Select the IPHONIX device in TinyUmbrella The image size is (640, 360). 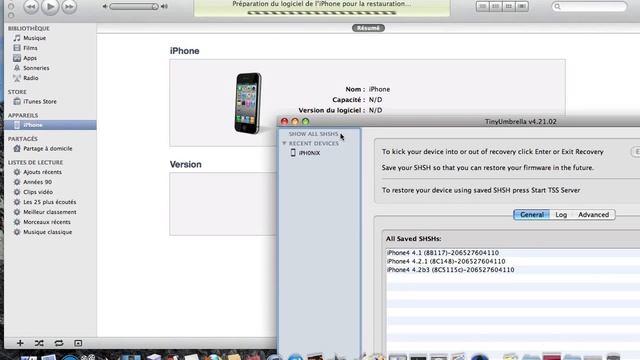tap(309, 153)
